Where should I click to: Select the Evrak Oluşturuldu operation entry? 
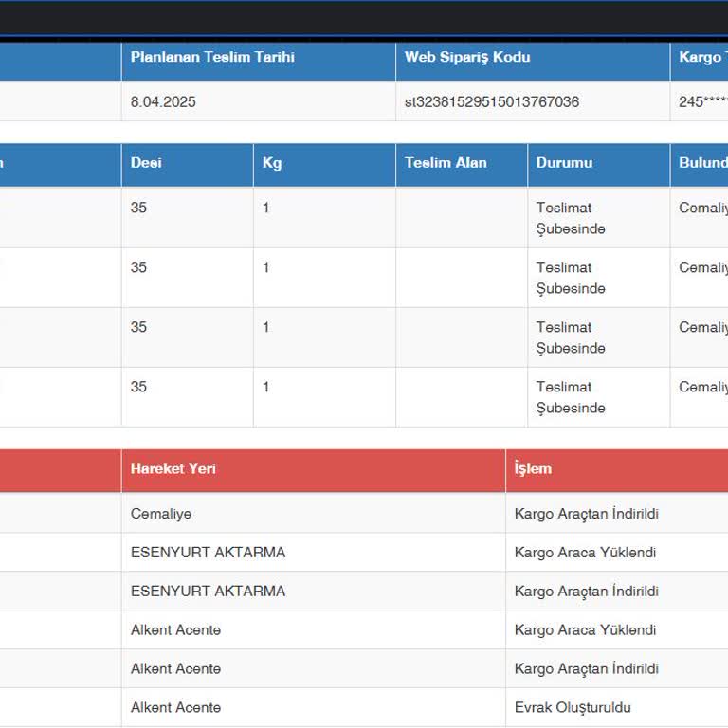pyautogui.click(x=573, y=707)
